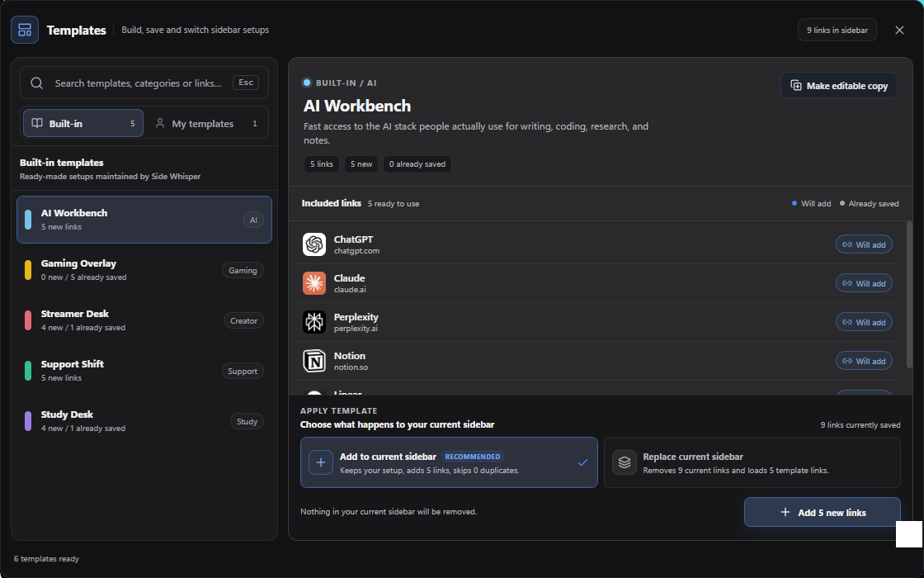Click the AI category tag
The width and height of the screenshot is (924, 578).
tap(253, 220)
